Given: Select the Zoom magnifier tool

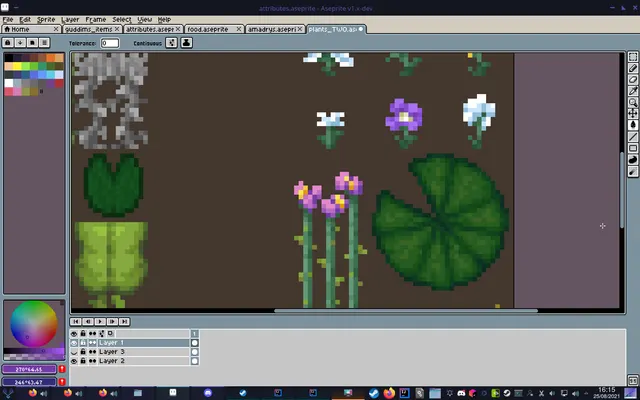Looking at the screenshot, I should pos(633,102).
